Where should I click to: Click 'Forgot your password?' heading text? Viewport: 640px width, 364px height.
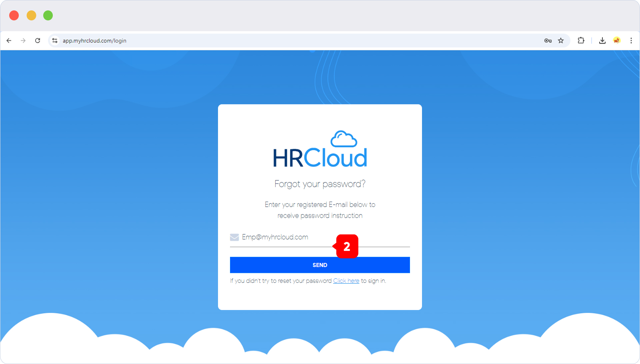pyautogui.click(x=320, y=184)
